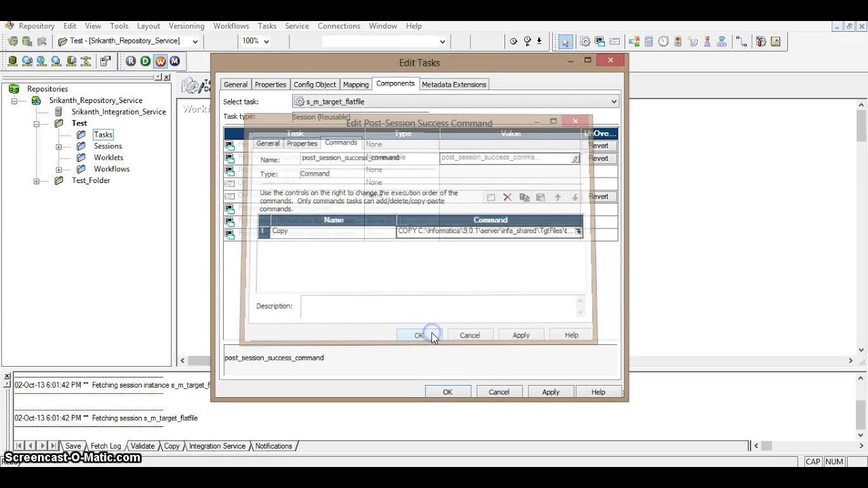Collapse the Test folder node

coord(37,123)
